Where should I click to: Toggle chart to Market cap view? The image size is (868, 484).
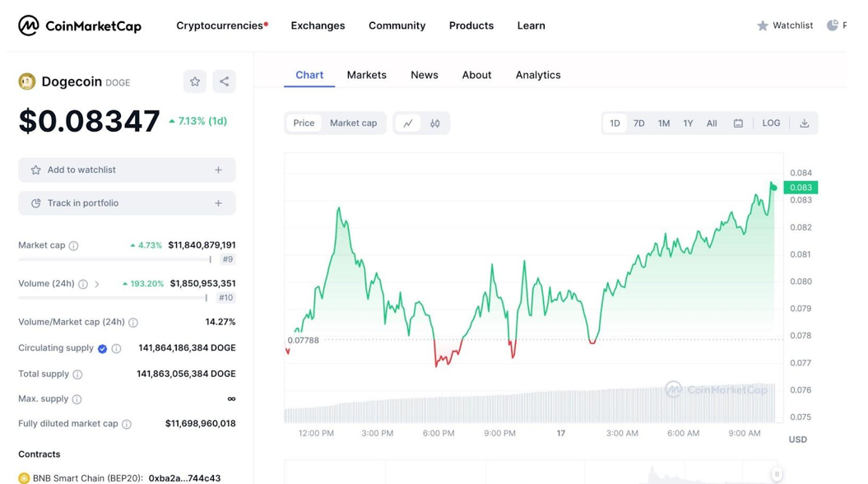tap(353, 123)
